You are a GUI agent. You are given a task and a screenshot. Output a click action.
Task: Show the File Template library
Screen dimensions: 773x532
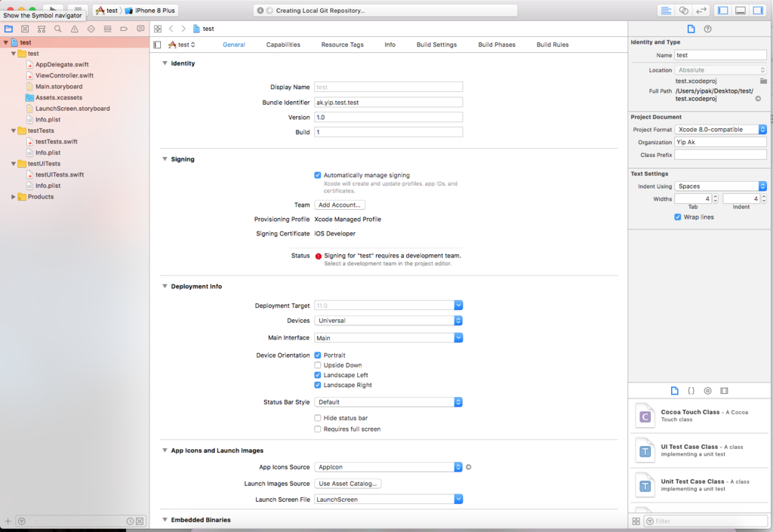(674, 391)
